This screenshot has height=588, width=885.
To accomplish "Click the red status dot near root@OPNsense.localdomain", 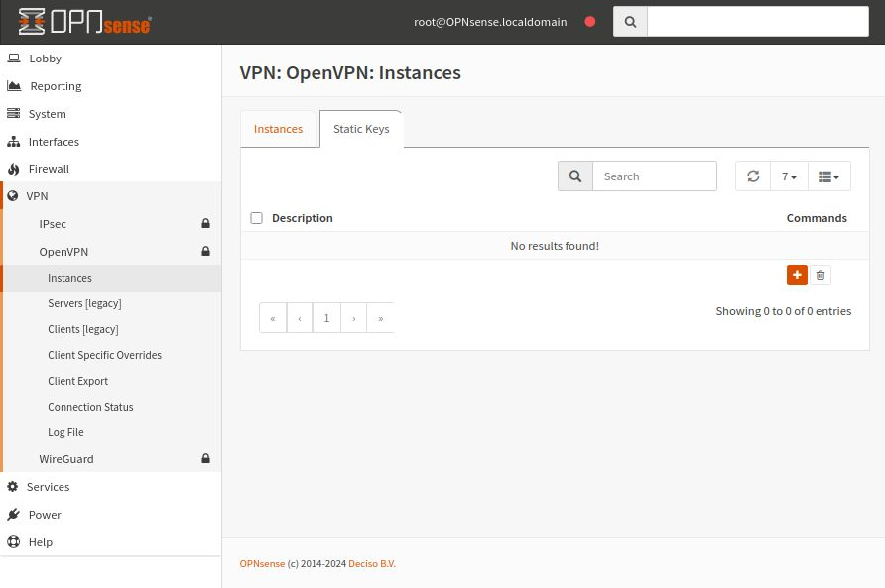I will point(590,21).
